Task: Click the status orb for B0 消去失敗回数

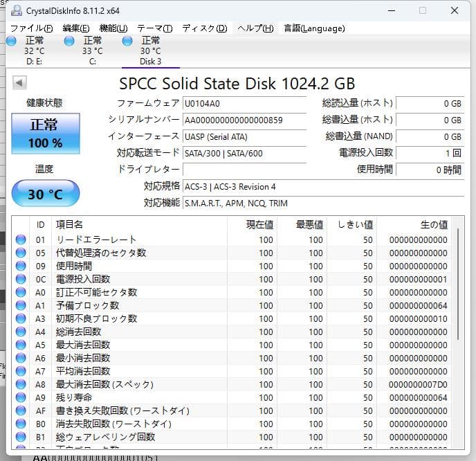Action: pos(21,424)
